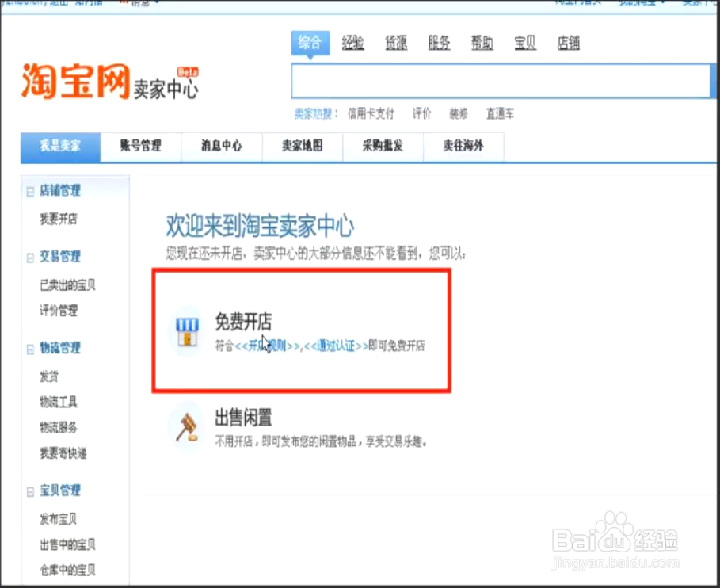Viewport: 720px width, 588px height.
Task: Click the main search input box
Action: coord(501,82)
